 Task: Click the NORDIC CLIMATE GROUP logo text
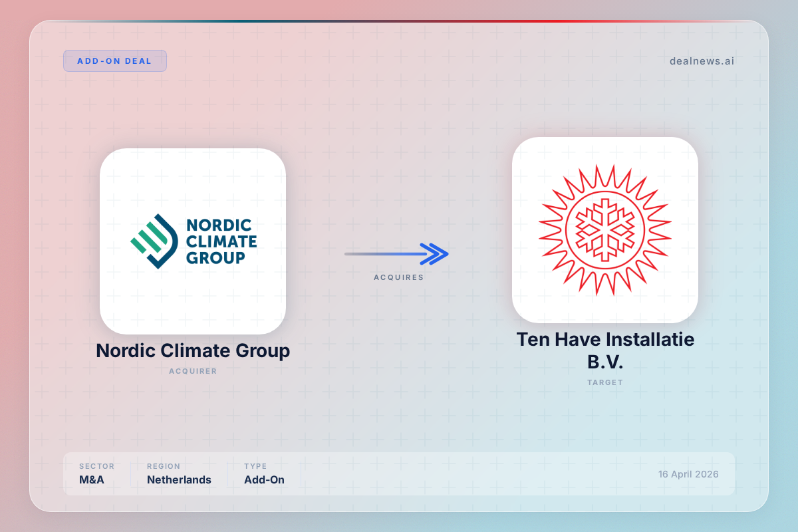[221, 241]
